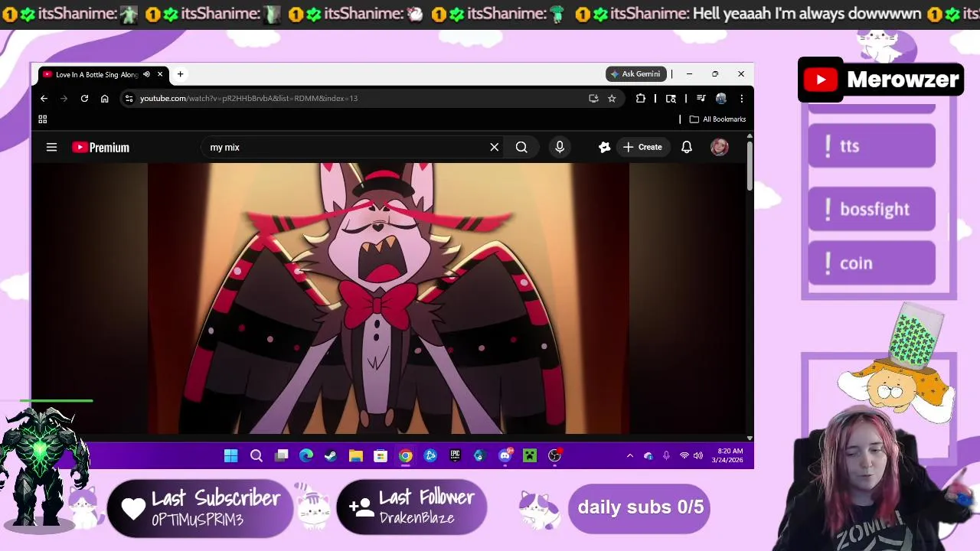Image resolution: width=980 pixels, height=551 pixels.
Task: Go to YouTube Premium home logo
Action: click(x=100, y=147)
